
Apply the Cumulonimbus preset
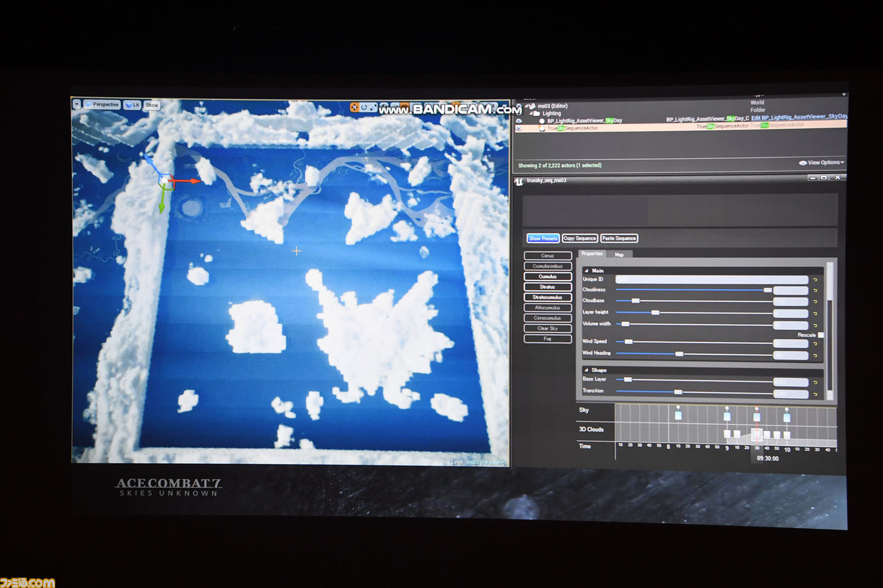tap(548, 266)
